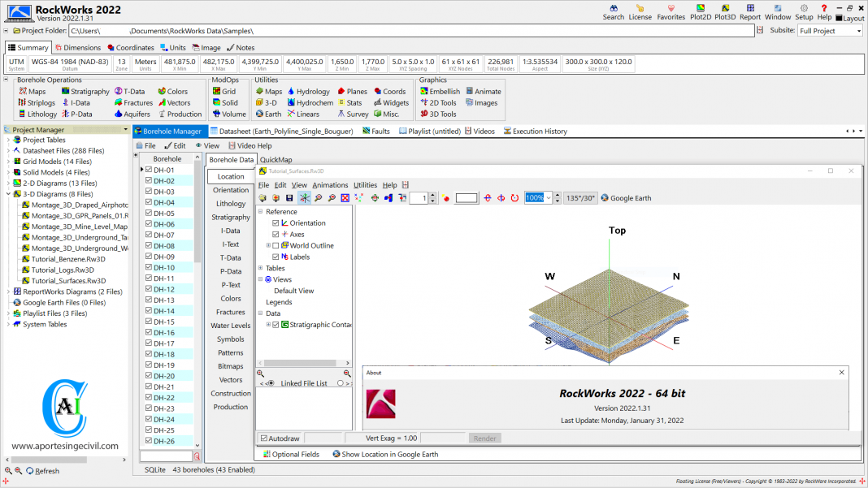Switch to the Faults tab
868x488 pixels.
tap(380, 131)
